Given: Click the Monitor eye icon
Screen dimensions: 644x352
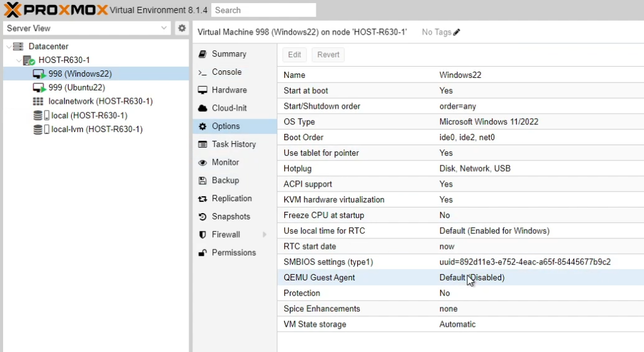Looking at the screenshot, I should (x=203, y=162).
